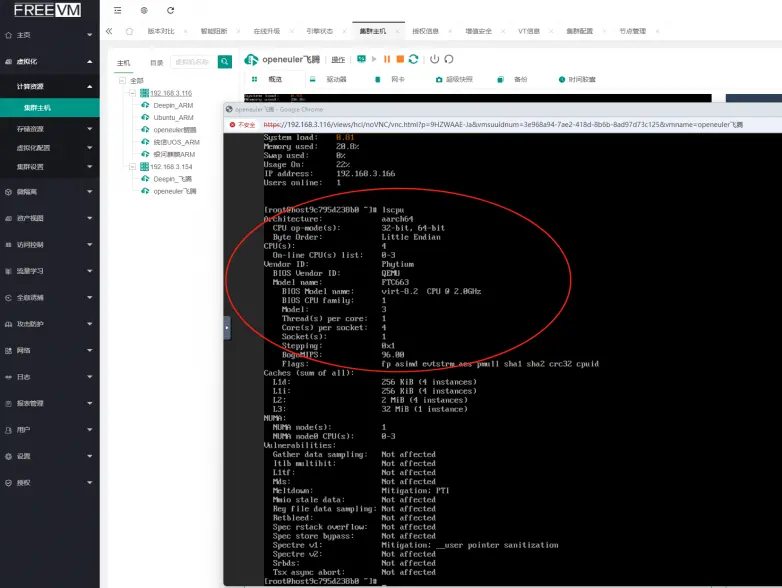Click the 操作 link next to the VM name

tap(338, 60)
